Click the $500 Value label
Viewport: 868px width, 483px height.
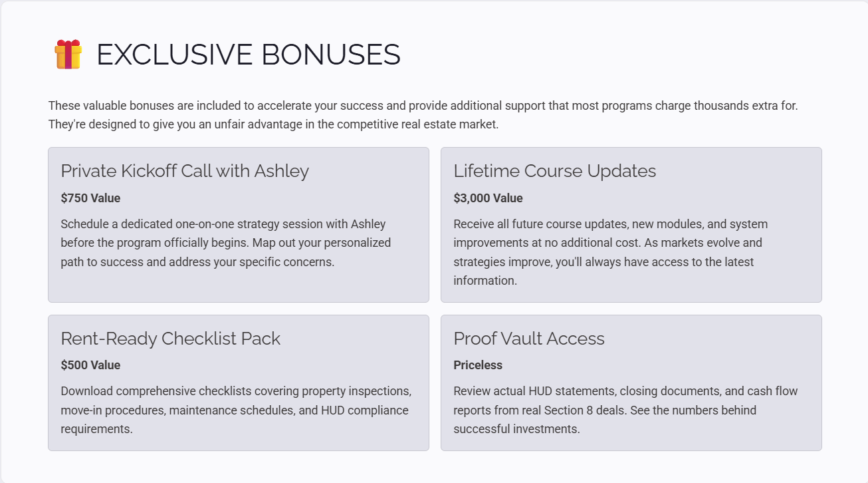tap(90, 365)
